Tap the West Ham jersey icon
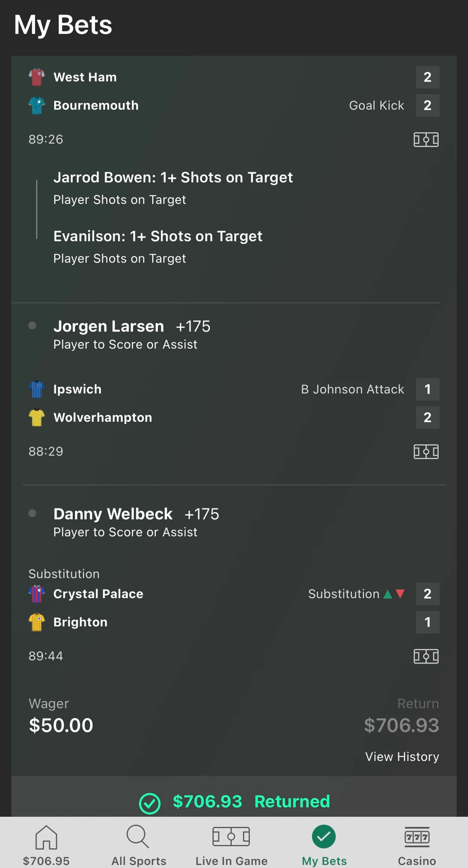 click(37, 77)
